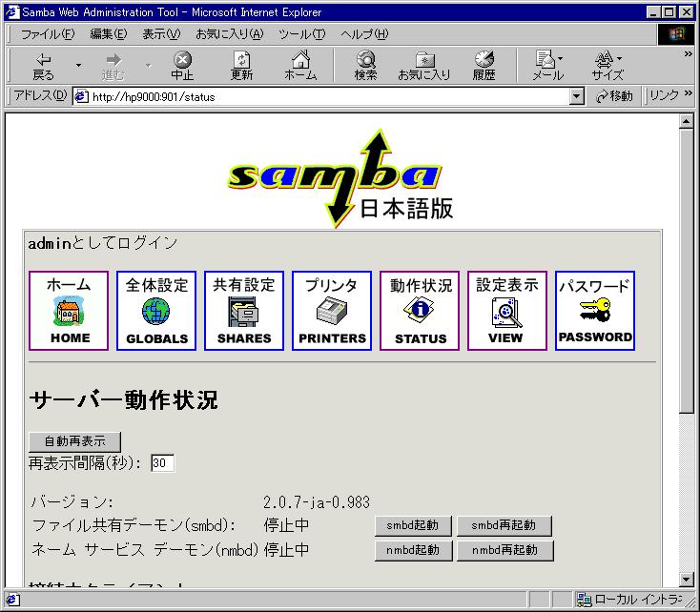
Task: Open the View (表示) menu
Action: pyautogui.click(x=161, y=34)
